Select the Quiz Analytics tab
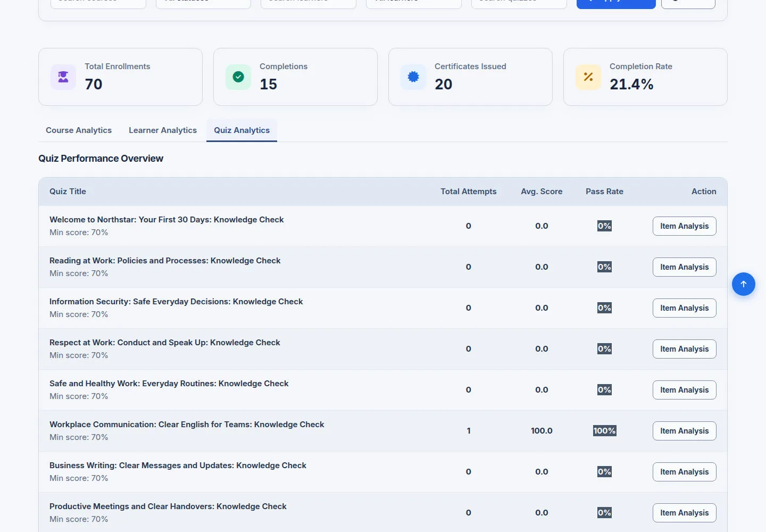Viewport: 766px width, 532px height. tap(242, 130)
